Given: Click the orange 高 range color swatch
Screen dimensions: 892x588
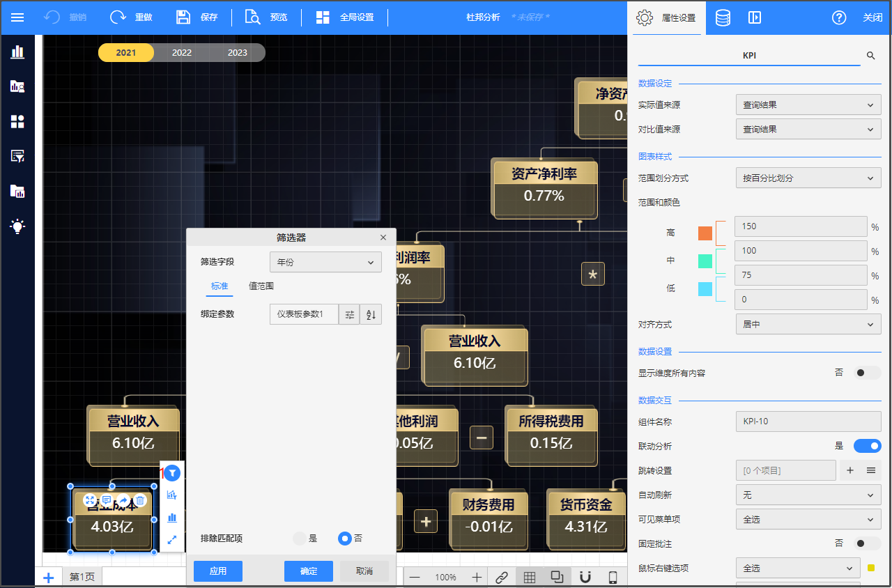Looking at the screenshot, I should pyautogui.click(x=705, y=233).
